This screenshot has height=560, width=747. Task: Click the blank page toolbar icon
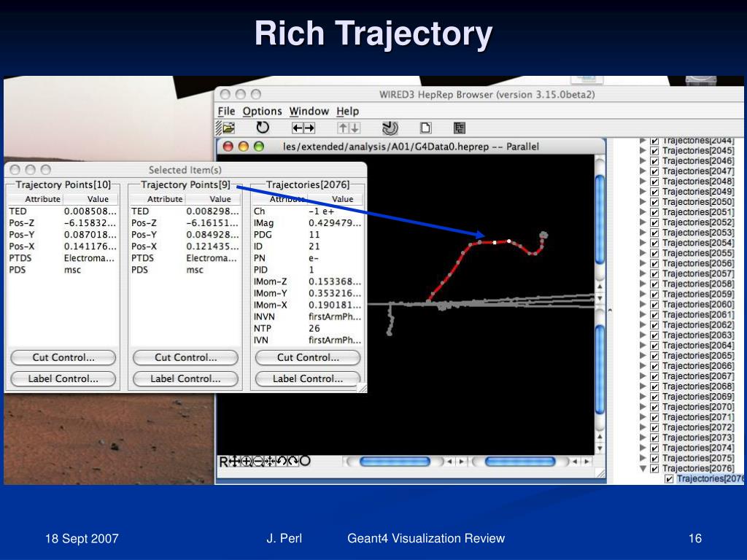pyautogui.click(x=425, y=128)
